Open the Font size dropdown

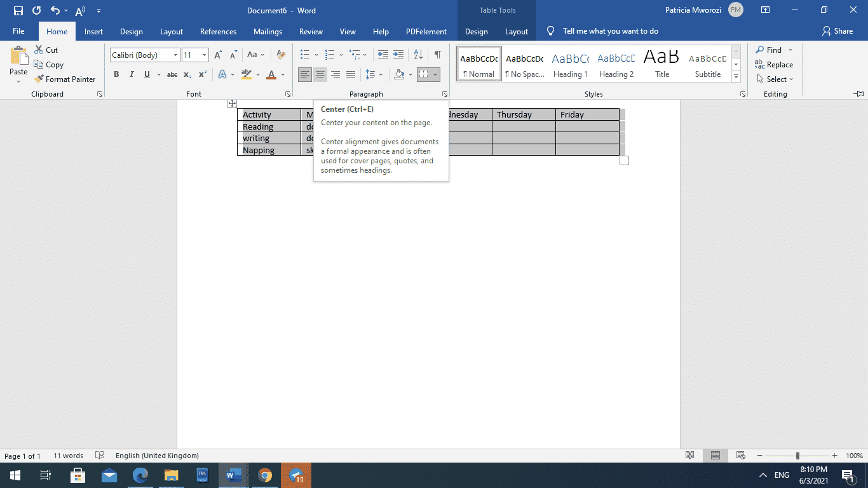point(203,55)
